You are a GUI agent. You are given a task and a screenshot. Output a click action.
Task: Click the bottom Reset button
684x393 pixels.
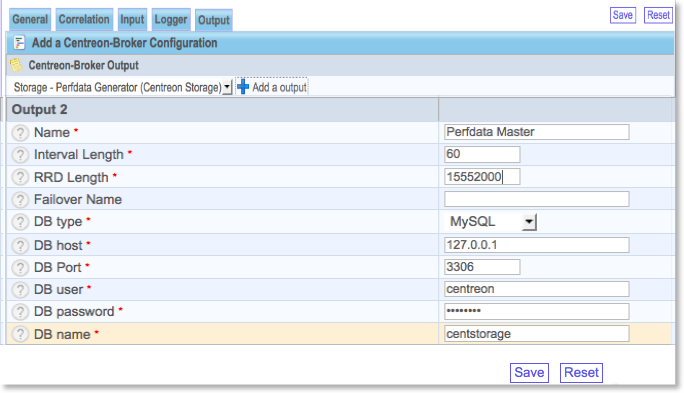point(581,372)
